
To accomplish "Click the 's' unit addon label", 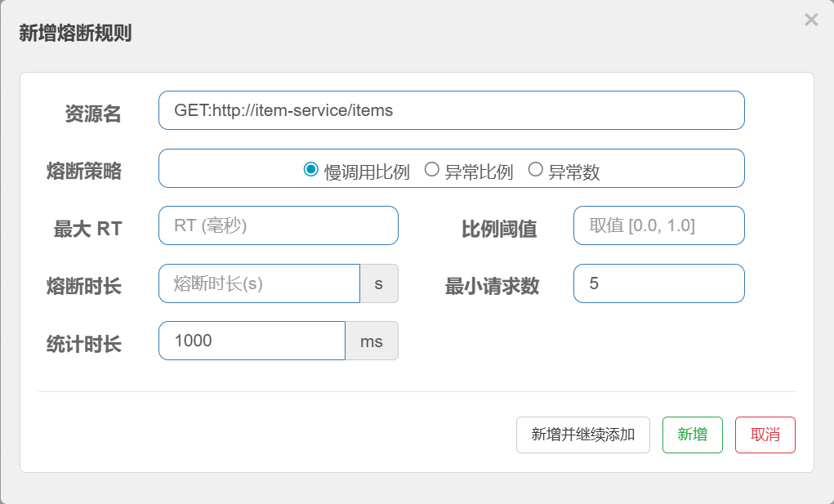I will pos(379,283).
